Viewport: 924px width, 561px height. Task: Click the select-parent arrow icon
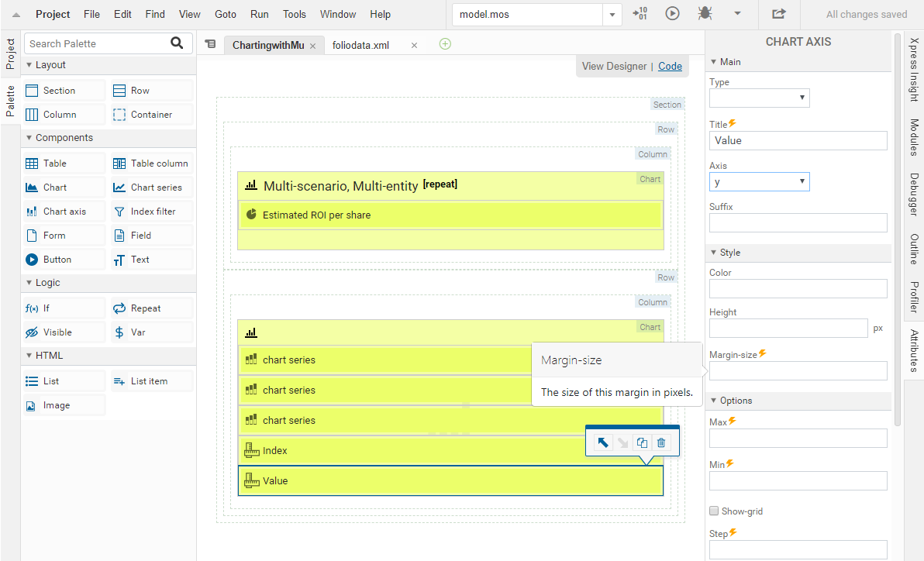pos(602,442)
